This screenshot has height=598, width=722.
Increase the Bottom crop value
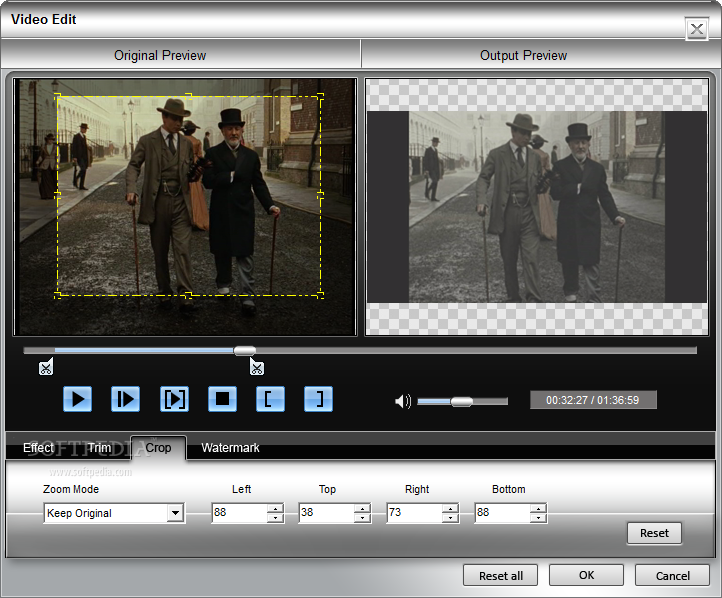coord(538,509)
